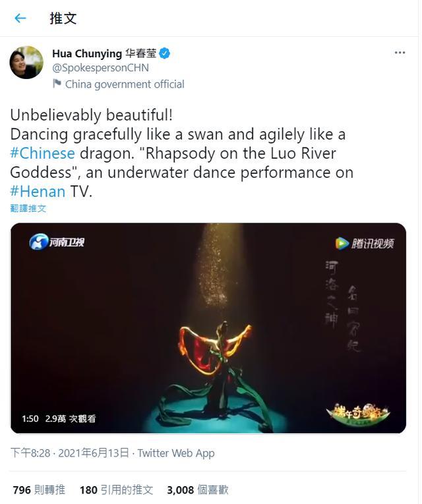422x504 pixels.
Task: Click the Dragon Boat festival logo in the video
Action: click(357, 414)
